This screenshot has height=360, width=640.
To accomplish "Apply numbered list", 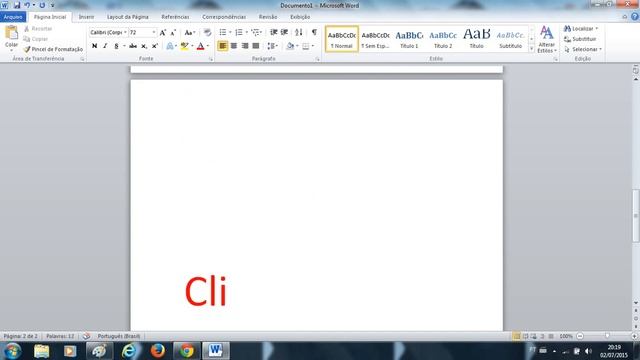I will click(239, 32).
